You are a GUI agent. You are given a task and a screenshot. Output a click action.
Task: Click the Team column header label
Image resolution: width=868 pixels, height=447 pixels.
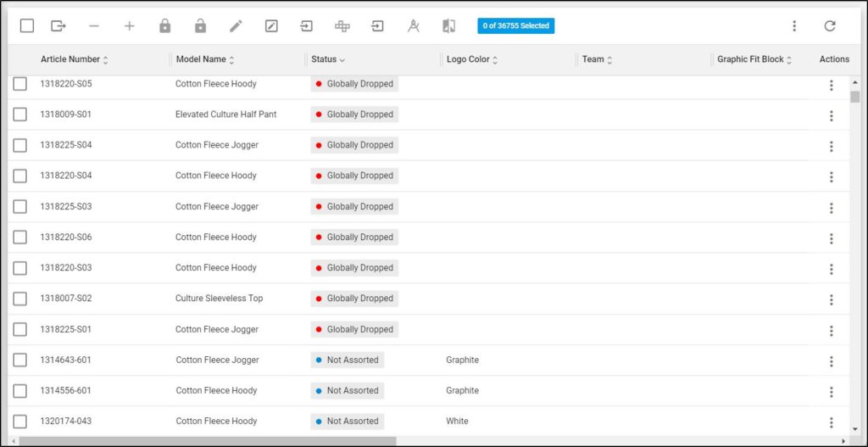point(593,59)
